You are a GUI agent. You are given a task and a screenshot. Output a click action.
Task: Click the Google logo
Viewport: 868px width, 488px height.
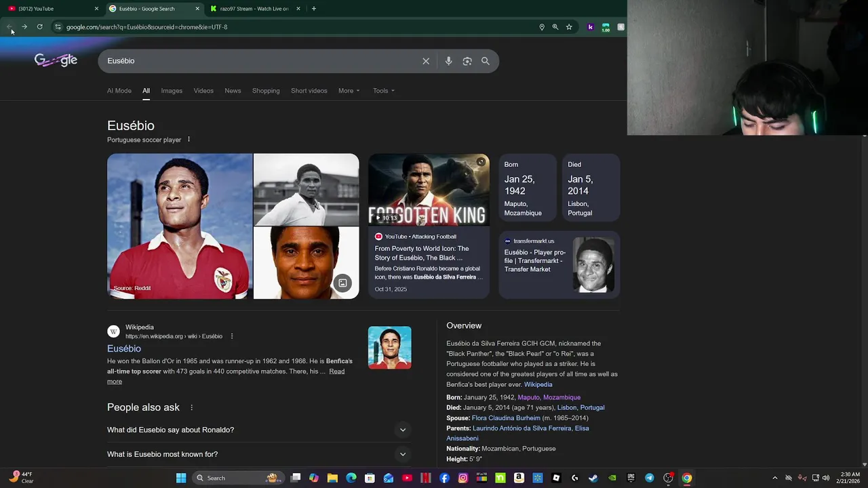click(56, 60)
